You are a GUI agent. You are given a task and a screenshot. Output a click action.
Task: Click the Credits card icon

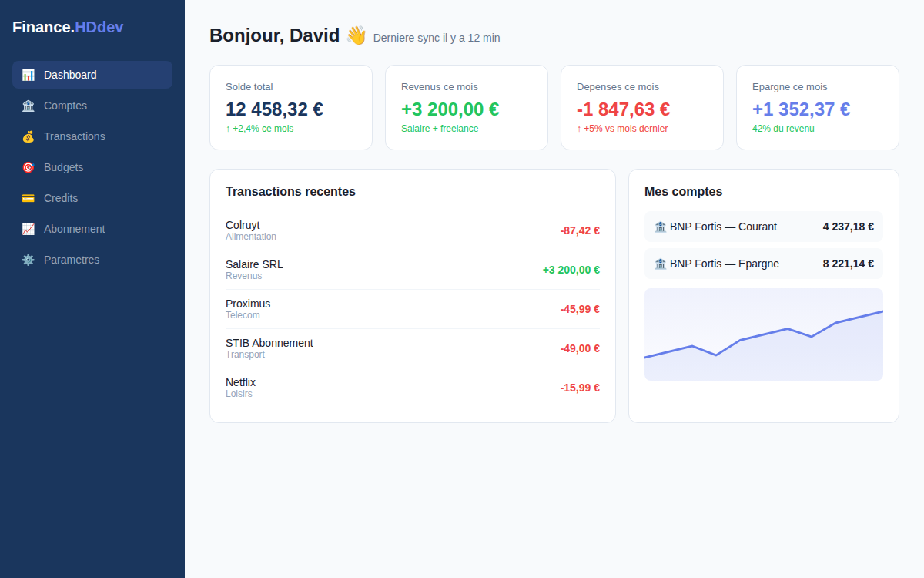pos(28,198)
